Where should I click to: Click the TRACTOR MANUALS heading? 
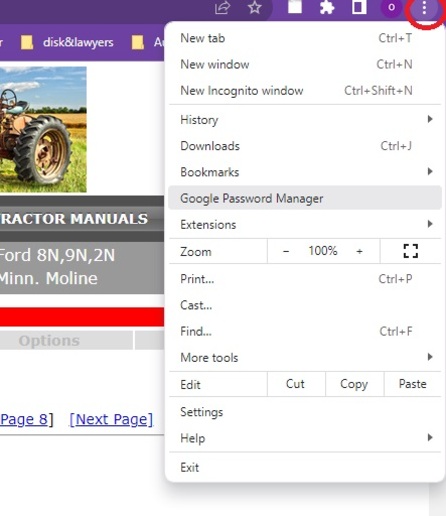tap(74, 219)
